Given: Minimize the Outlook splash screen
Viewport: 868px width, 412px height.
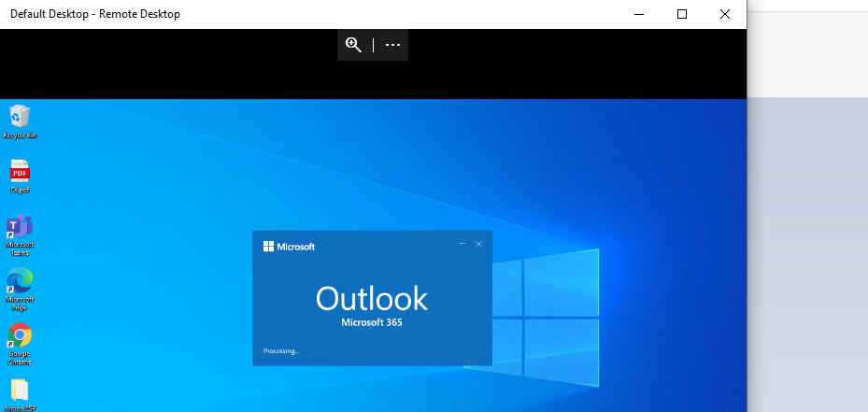Looking at the screenshot, I should click(x=462, y=244).
